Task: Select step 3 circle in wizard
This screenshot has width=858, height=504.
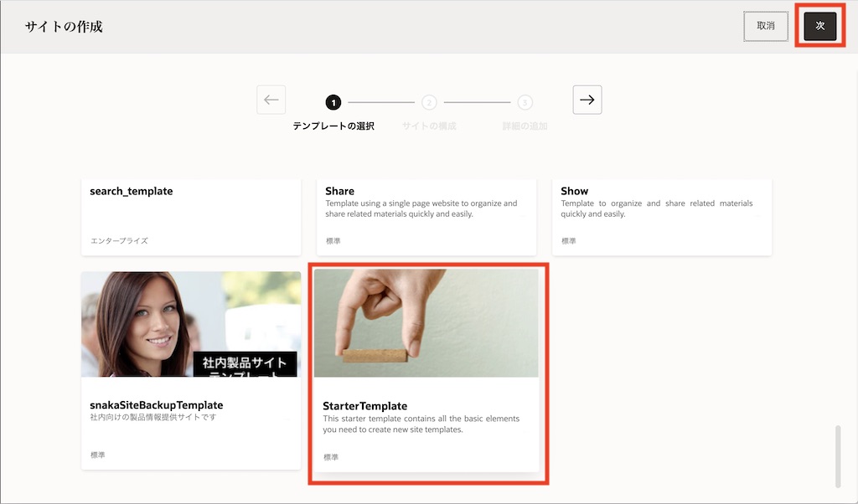Action: click(x=525, y=103)
